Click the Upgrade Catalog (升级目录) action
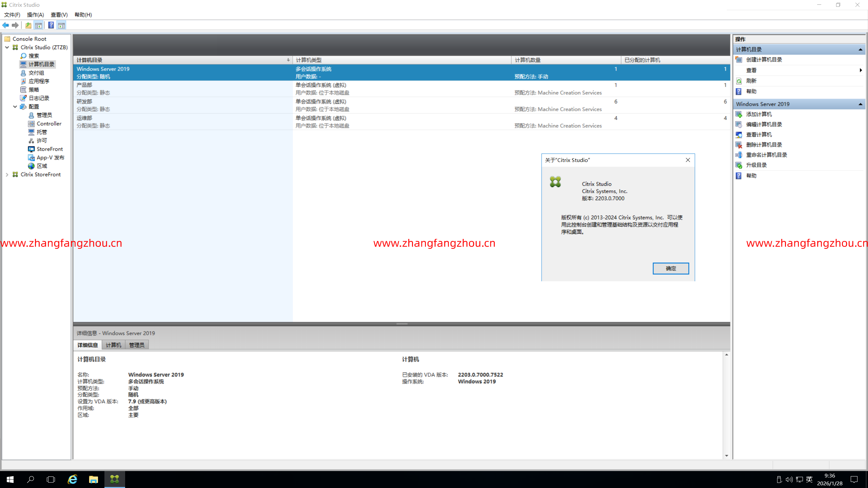The image size is (868, 488). coord(756,165)
